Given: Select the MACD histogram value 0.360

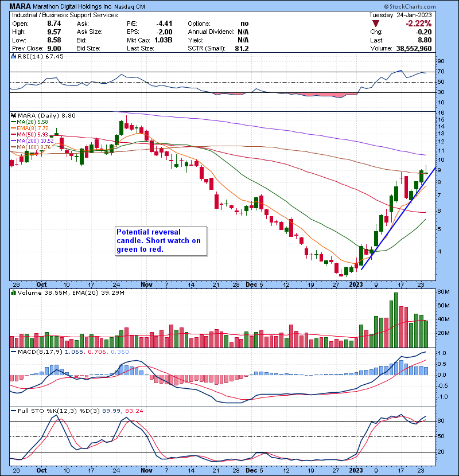Looking at the screenshot, I should coord(120,352).
